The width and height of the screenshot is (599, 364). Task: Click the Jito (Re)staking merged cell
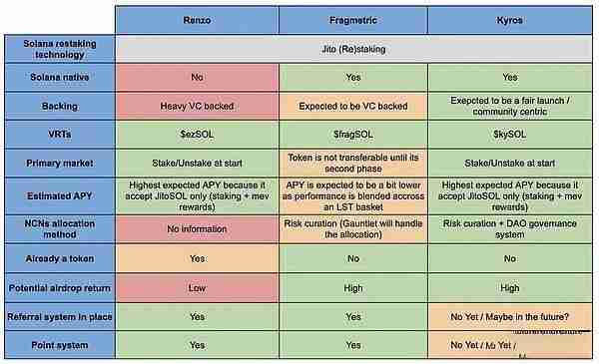coord(353,49)
